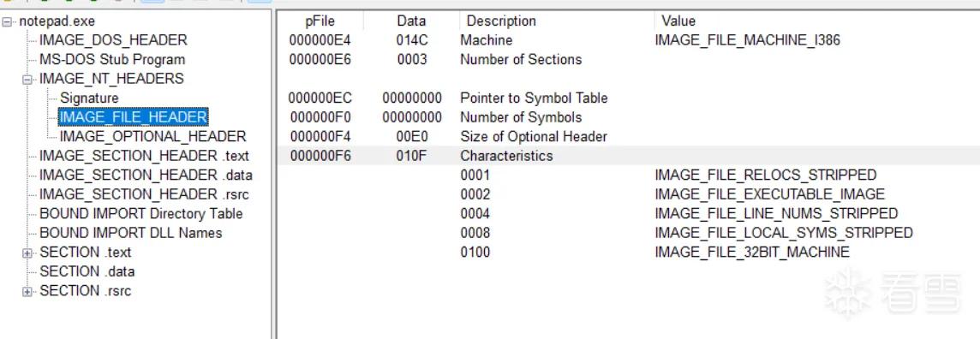Select IMAGE_SECTION_HEADER .text entry
Screen dimensions: 980x339
[x=145, y=156]
